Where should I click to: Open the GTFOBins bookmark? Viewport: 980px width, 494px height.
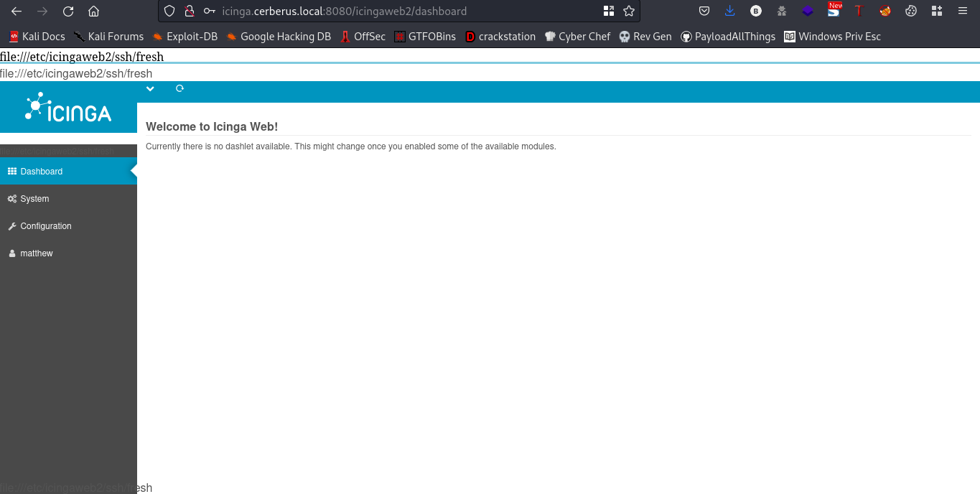coord(425,37)
